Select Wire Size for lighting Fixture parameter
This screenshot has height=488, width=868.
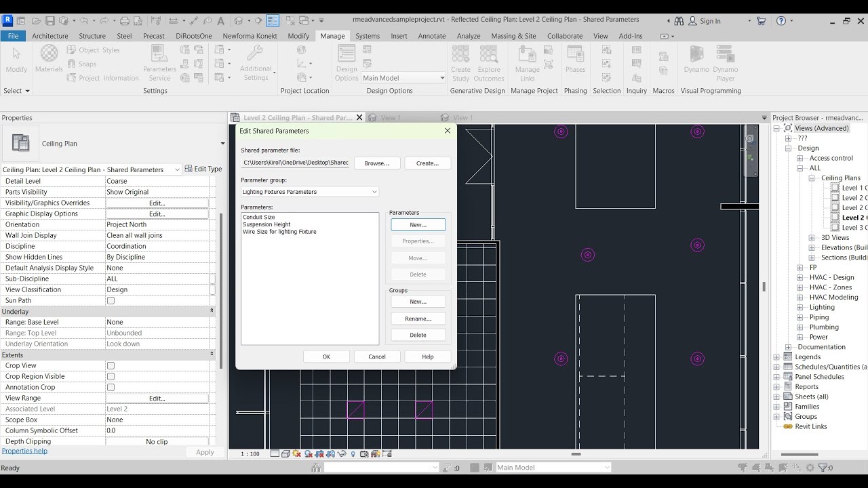[x=279, y=232]
